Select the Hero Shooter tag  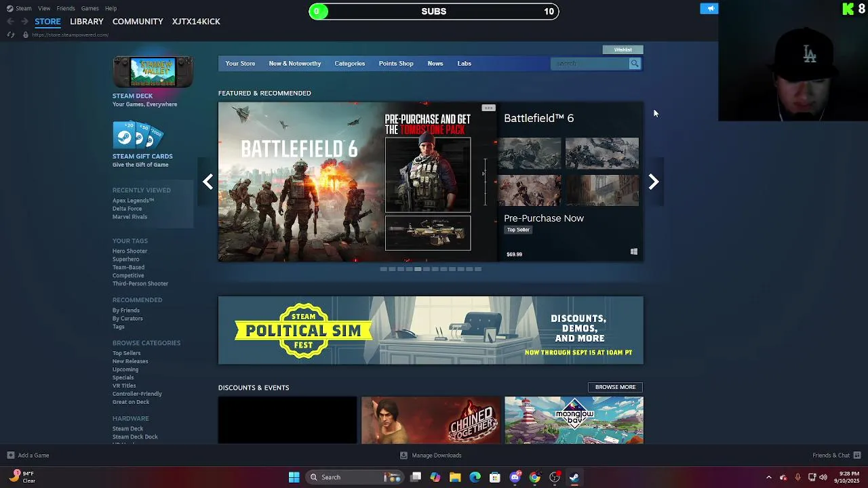click(130, 251)
